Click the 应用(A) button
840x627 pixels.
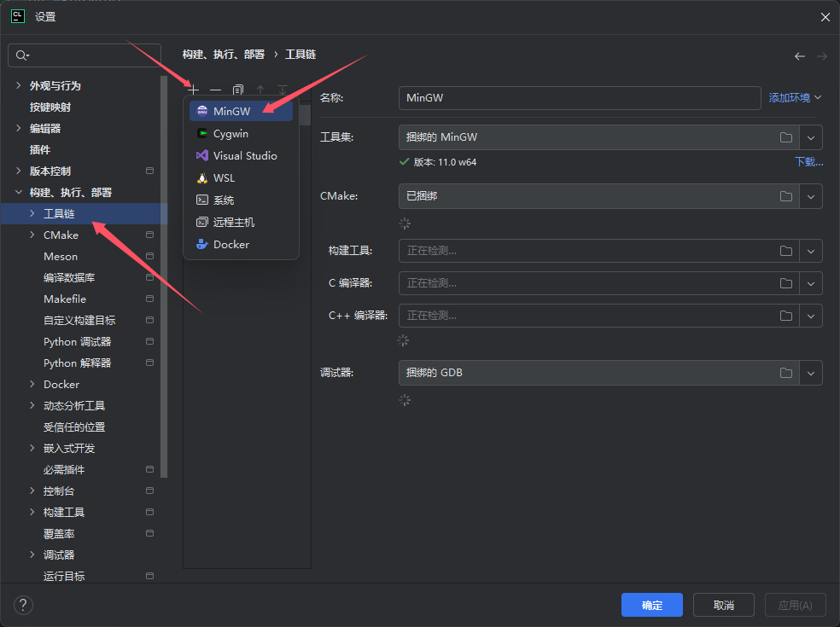point(795,605)
